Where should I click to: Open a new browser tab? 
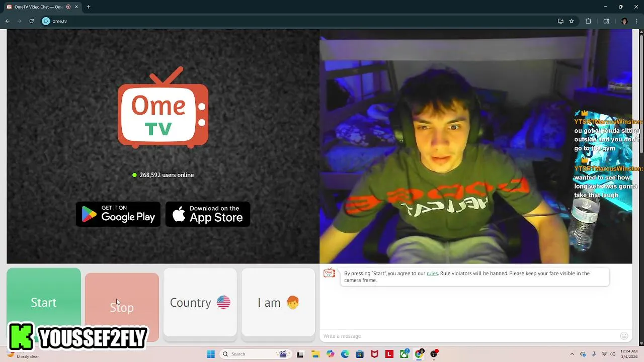pos(89,7)
